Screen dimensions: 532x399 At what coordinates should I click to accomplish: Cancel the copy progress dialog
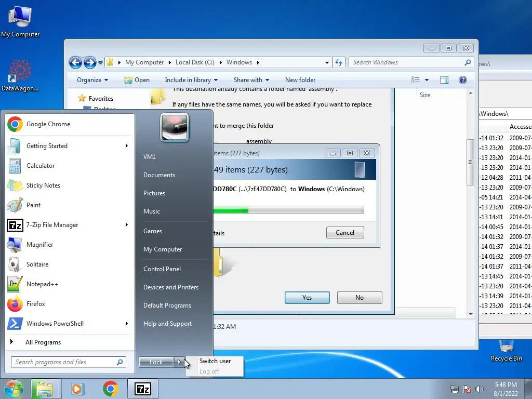click(345, 233)
